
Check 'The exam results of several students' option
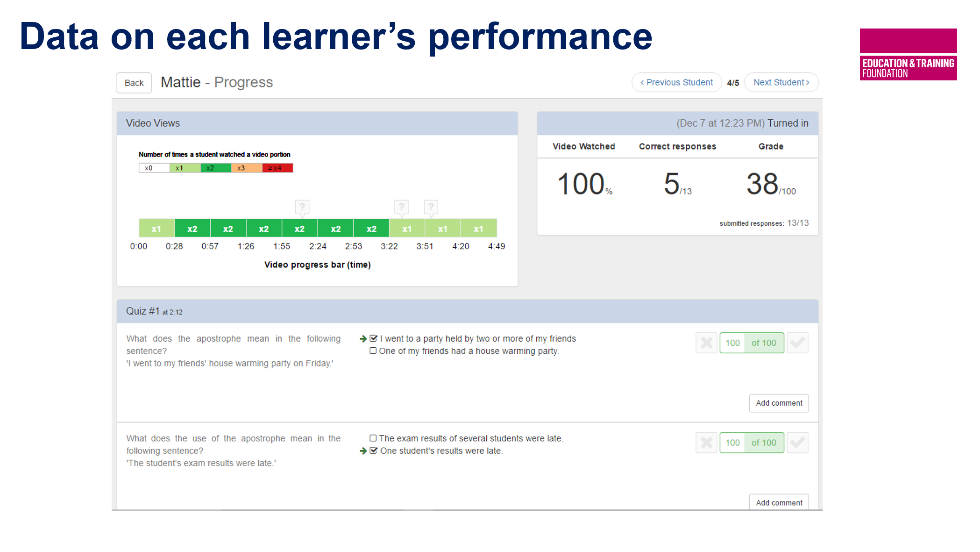pos(373,438)
